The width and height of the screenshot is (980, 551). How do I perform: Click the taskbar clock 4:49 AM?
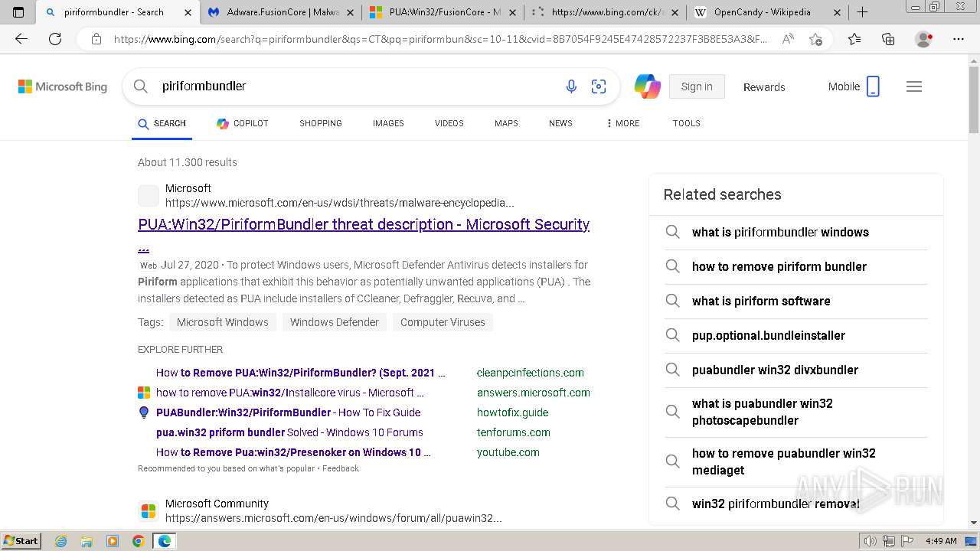coord(941,541)
